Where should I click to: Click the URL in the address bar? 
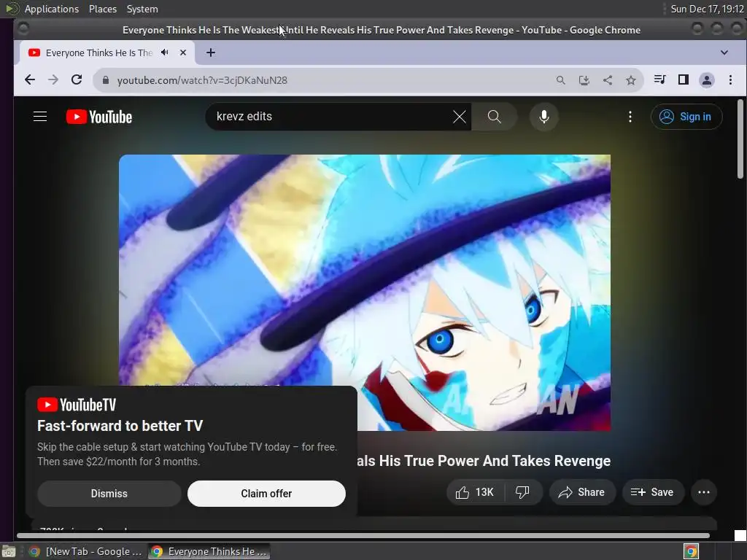[202, 80]
